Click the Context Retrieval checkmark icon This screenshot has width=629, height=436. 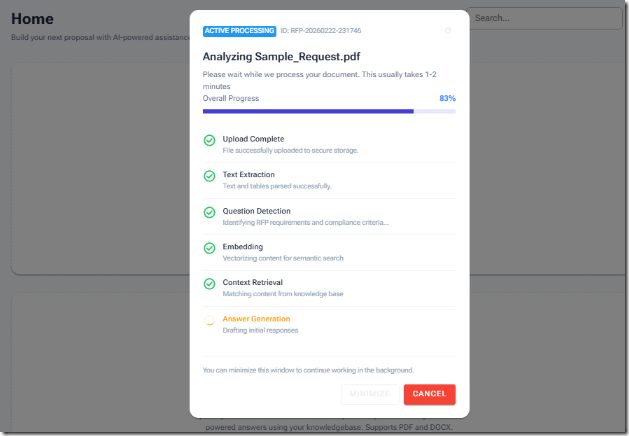(209, 284)
